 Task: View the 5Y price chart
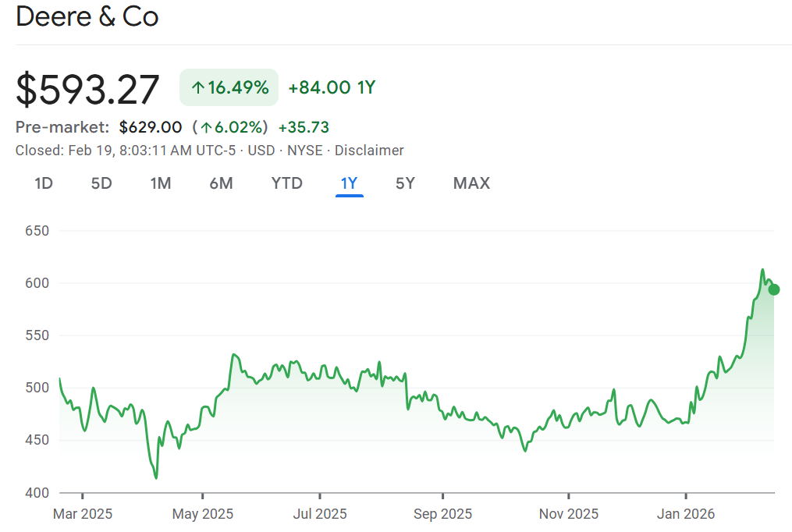tap(405, 183)
